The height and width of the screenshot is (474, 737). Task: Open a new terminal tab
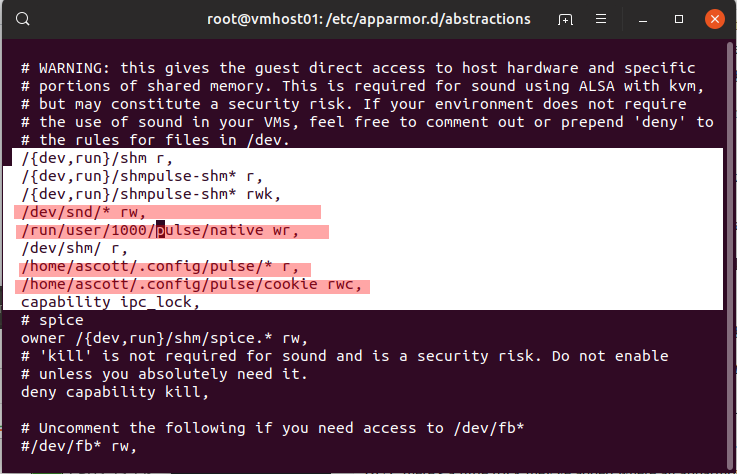coord(565,19)
